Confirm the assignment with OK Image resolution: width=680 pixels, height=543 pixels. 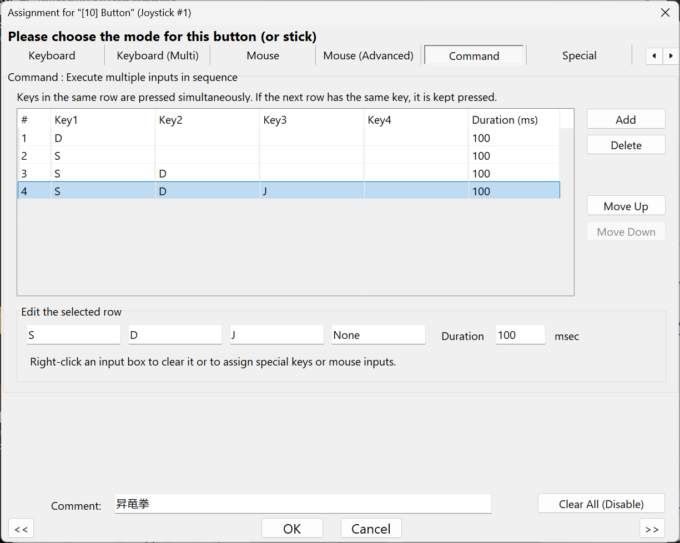292,529
